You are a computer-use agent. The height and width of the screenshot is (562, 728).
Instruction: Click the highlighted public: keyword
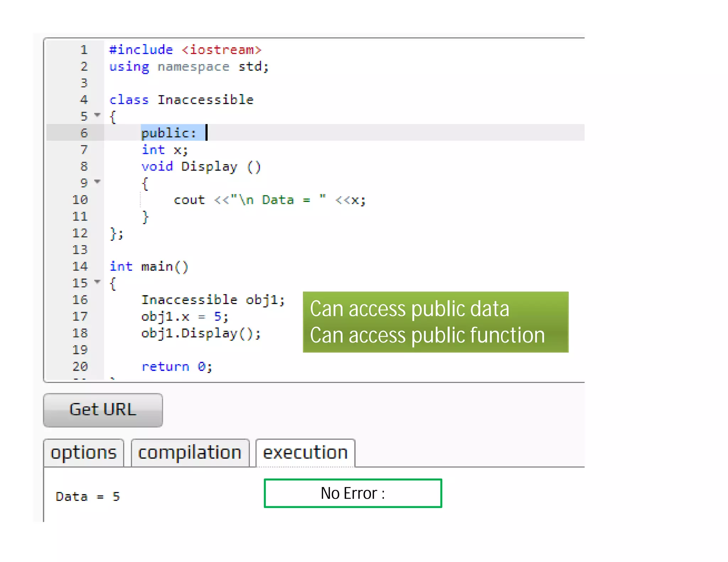168,133
